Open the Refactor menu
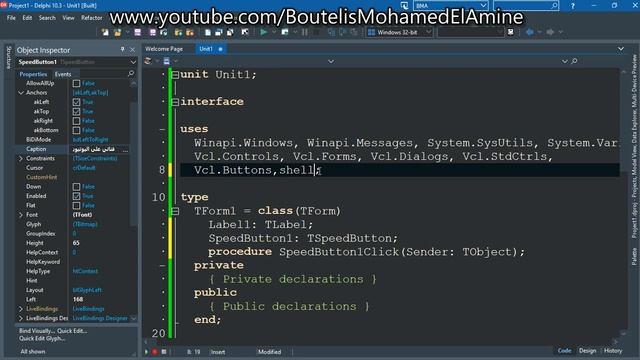This screenshot has height=360, width=640. 92,18
